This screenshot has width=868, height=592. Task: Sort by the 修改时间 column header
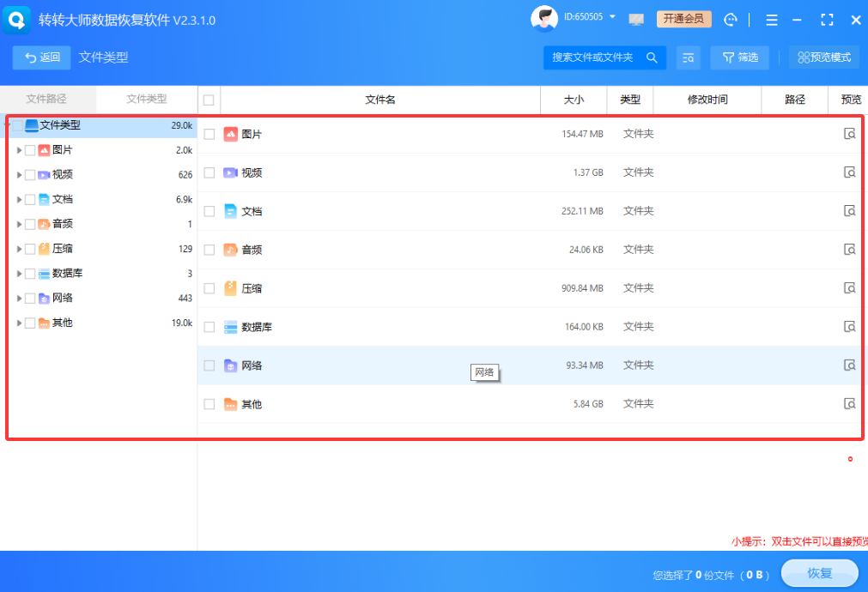point(707,100)
